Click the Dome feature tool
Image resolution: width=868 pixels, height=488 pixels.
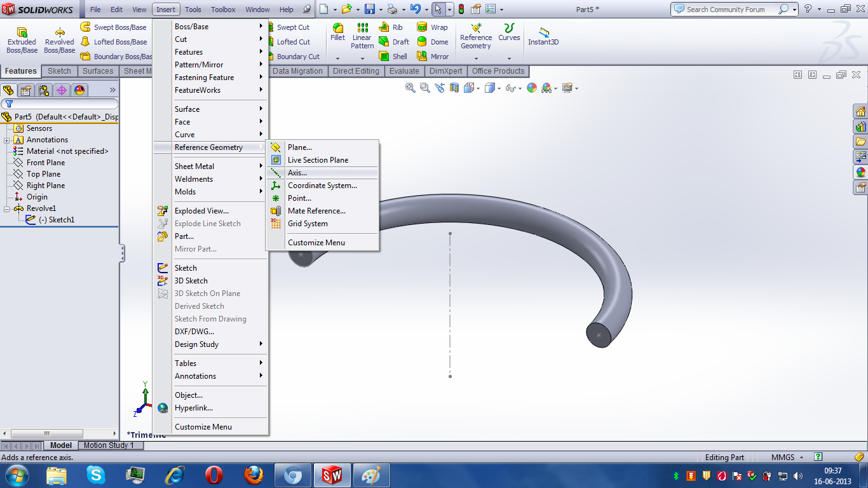pyautogui.click(x=433, y=42)
